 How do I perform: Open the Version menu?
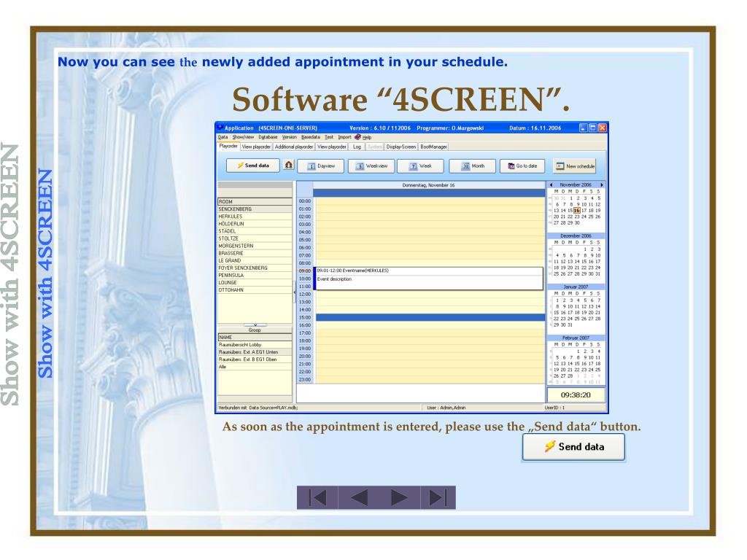[289, 137]
